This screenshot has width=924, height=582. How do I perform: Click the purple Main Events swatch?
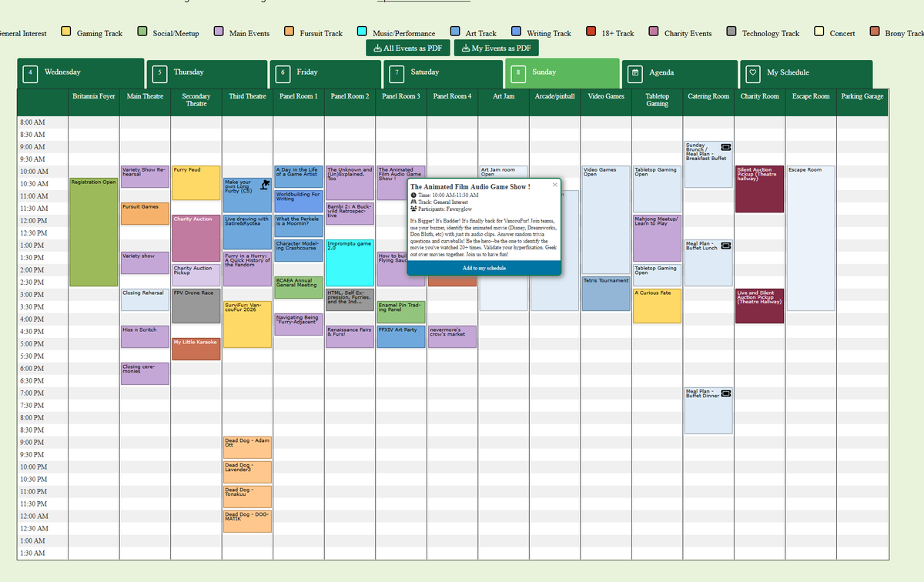219,32
